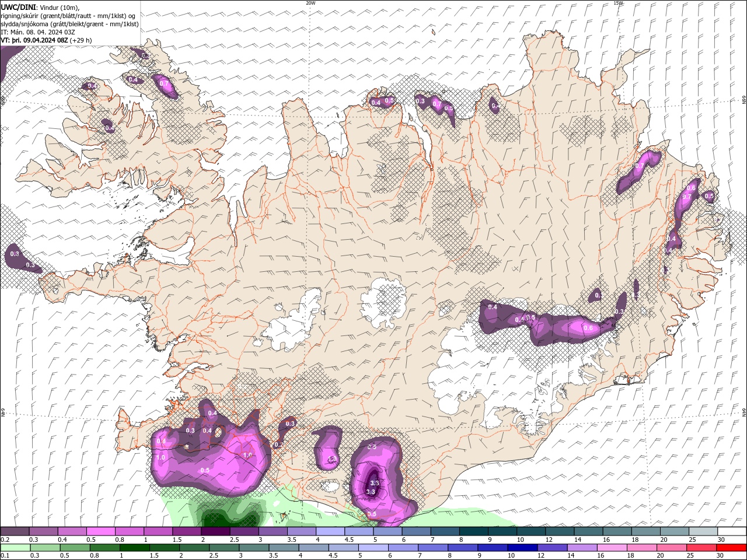Screen dimensions: 747x560
Task: Pick the white swatch at 30 in upper scale
Action: click(x=731, y=531)
